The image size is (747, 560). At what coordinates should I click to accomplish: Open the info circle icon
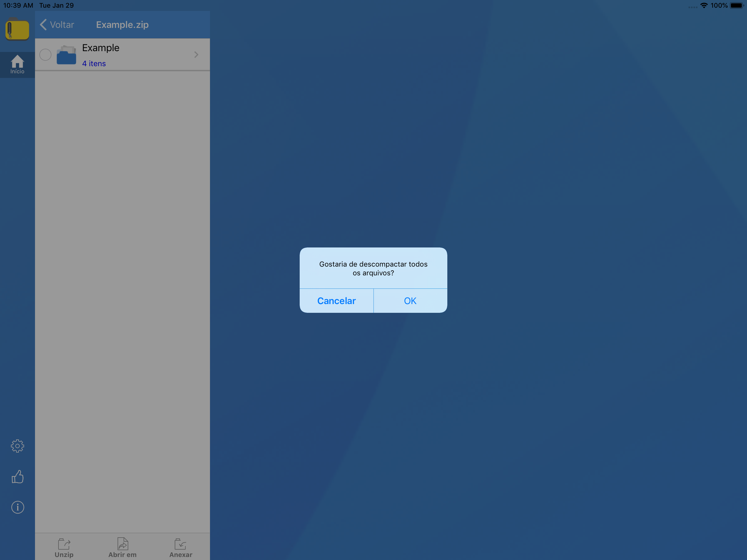(x=17, y=507)
